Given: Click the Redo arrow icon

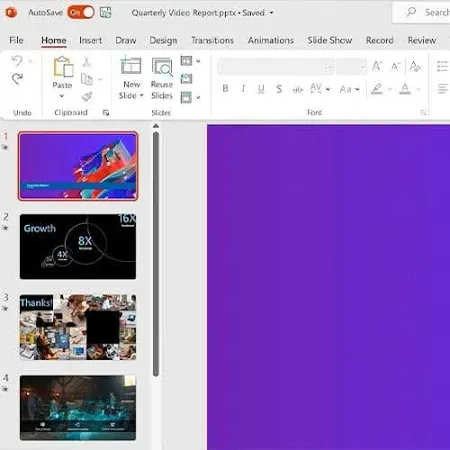Looking at the screenshot, I should pyautogui.click(x=17, y=79).
